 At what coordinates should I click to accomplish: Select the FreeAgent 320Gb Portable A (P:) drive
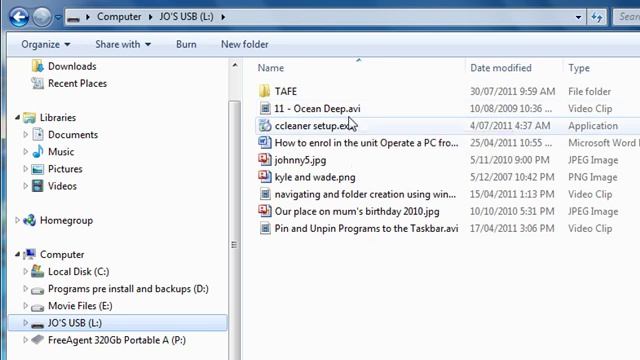pyautogui.click(x=117, y=340)
